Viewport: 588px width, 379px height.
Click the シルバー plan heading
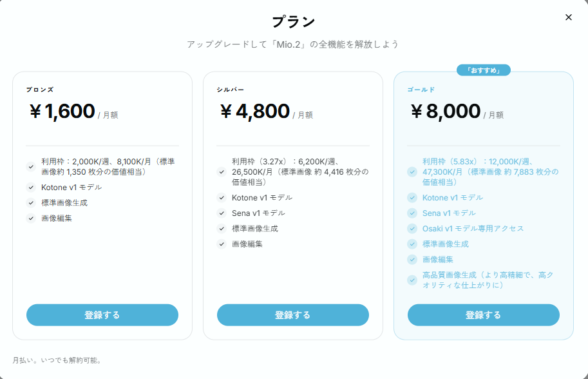(x=231, y=90)
